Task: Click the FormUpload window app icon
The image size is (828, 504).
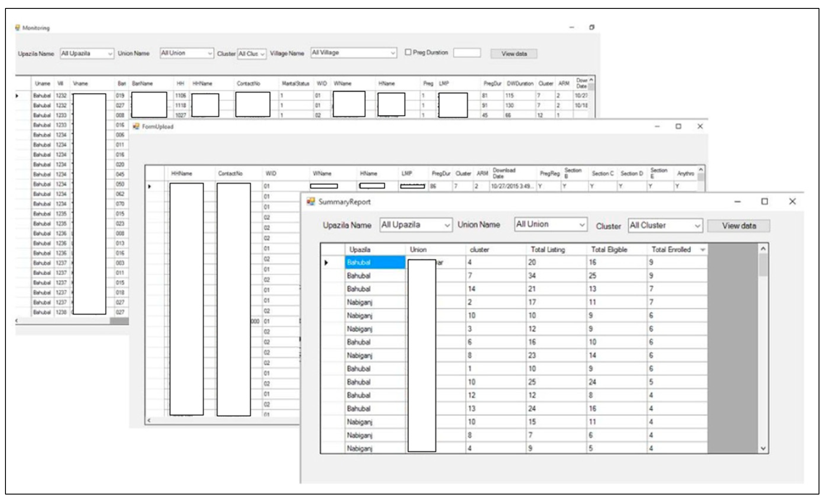Action: click(136, 126)
